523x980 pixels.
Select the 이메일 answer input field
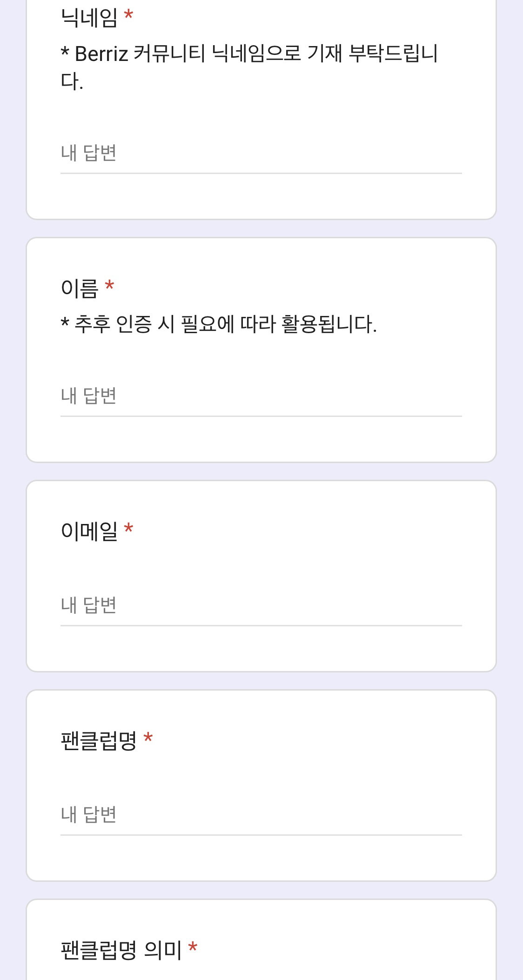click(x=261, y=605)
